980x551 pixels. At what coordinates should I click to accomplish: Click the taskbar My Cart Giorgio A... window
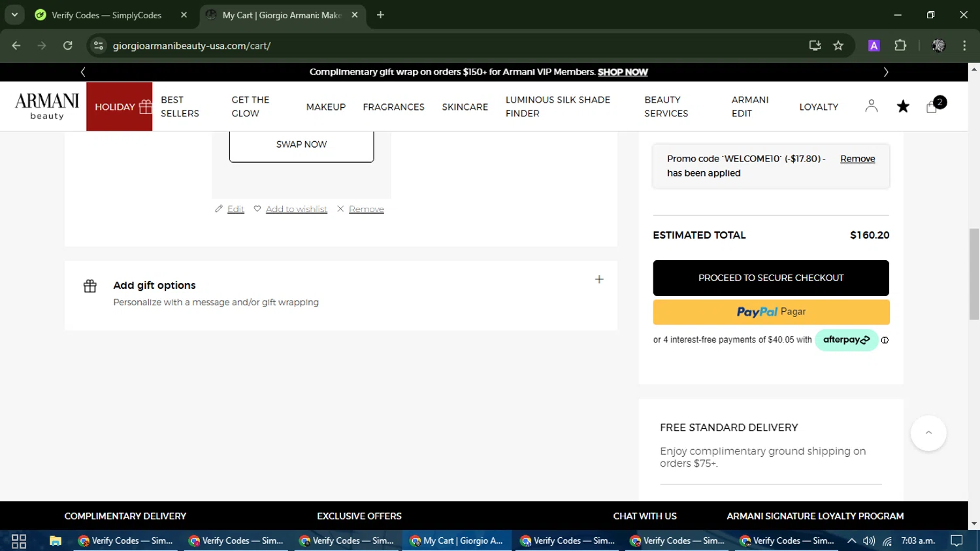(457, 541)
